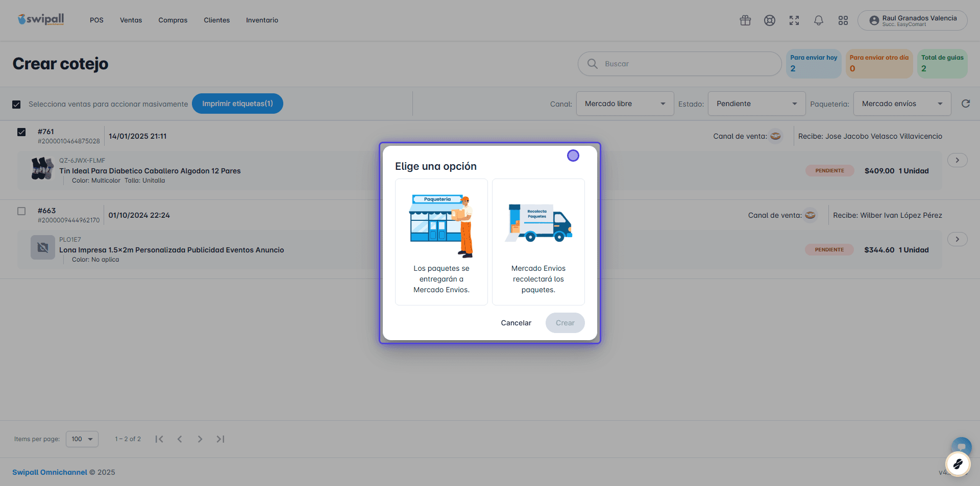Expand order #761 details chevron
980x486 pixels.
[958, 160]
